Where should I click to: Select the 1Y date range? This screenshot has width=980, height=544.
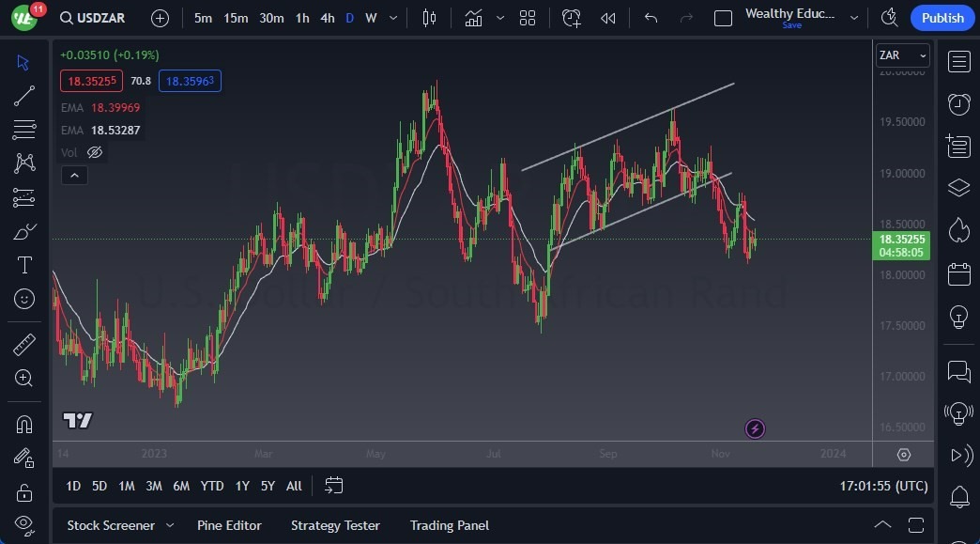(241, 486)
